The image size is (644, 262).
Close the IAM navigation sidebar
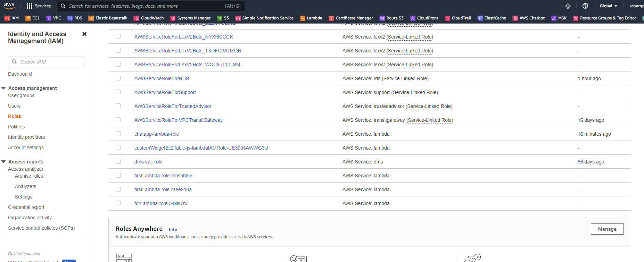[84, 34]
